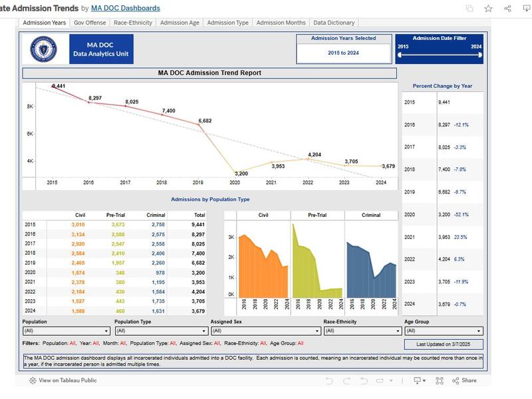Image resolution: width=532 pixels, height=399 pixels.
Task: Open the MA DOC Dashboards author link
Action: 125,8
